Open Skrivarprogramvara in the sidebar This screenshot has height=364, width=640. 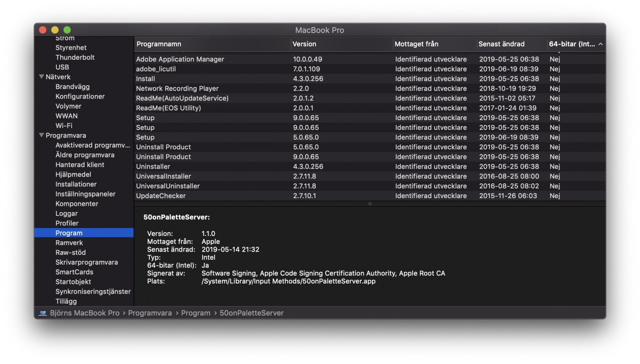point(87,262)
